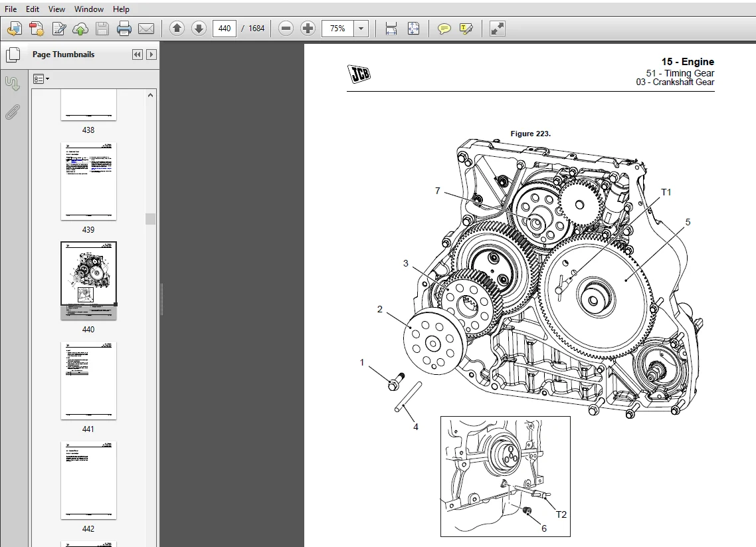Click the single right arrow in panel header
This screenshot has height=547, width=756.
[x=151, y=55]
